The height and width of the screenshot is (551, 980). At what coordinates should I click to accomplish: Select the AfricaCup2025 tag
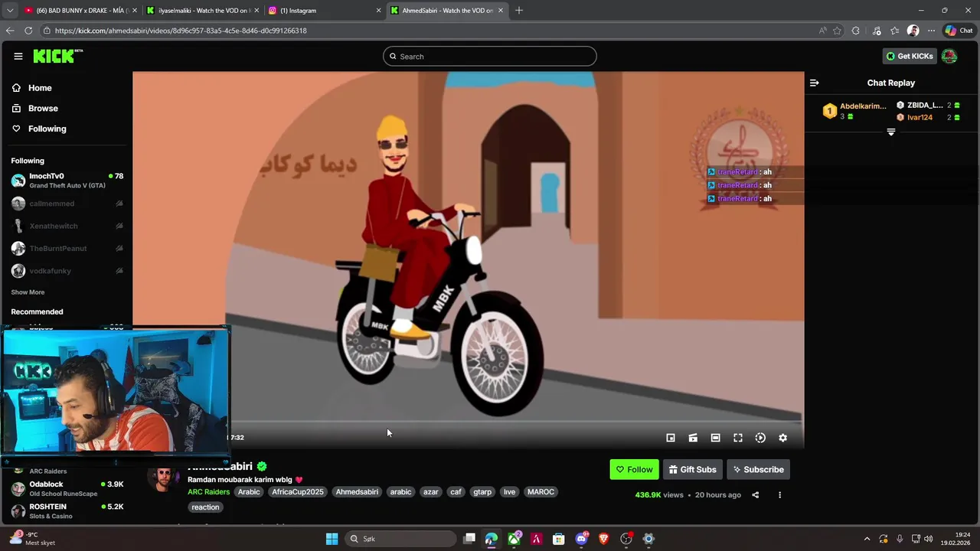click(297, 492)
